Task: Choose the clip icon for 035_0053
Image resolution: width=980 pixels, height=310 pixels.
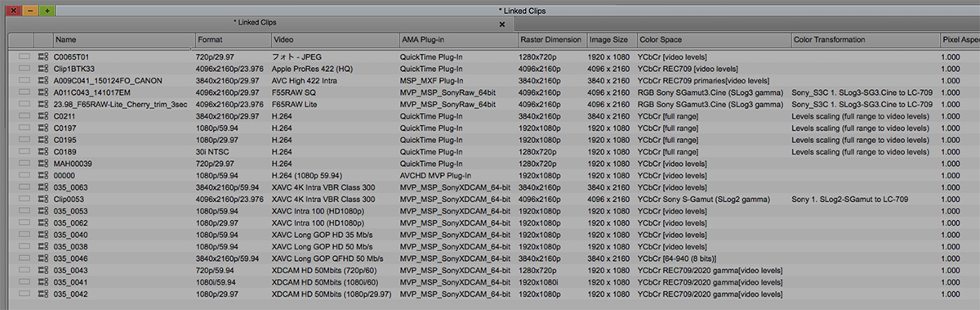Action: [x=42, y=211]
